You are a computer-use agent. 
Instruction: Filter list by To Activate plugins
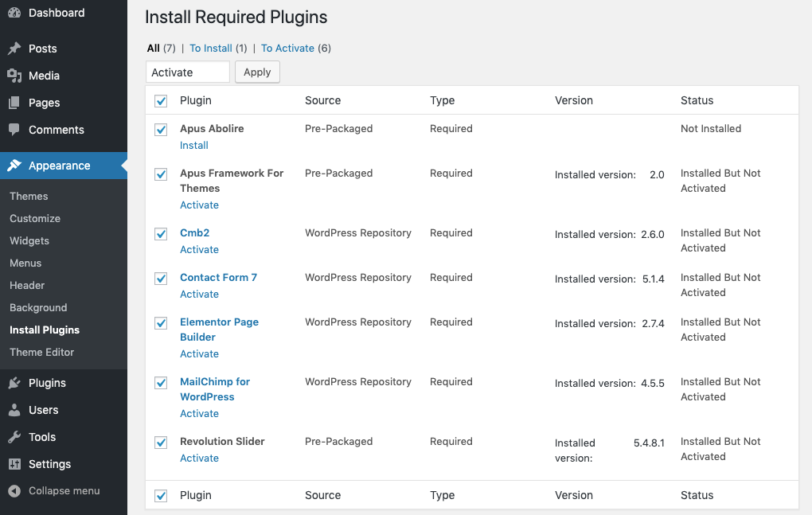287,49
